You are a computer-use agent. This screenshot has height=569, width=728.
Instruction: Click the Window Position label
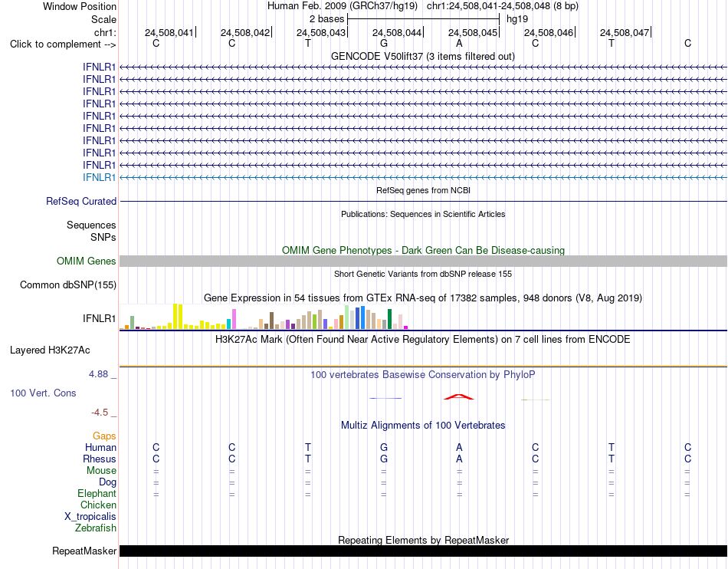click(80, 6)
